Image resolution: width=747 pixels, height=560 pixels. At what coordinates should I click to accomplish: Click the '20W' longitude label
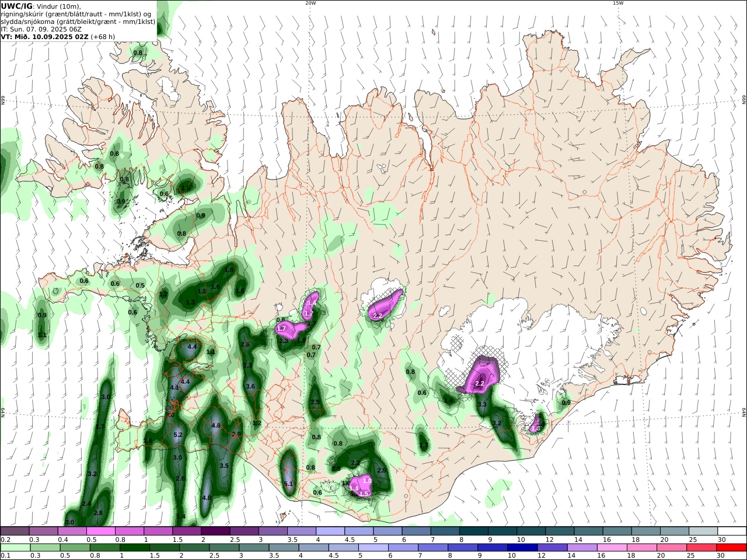click(310, 3)
